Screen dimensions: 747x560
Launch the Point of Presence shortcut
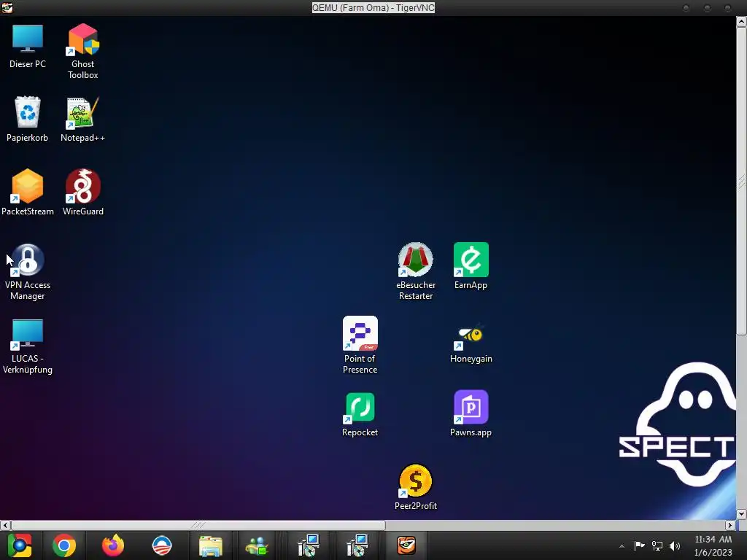point(360,345)
